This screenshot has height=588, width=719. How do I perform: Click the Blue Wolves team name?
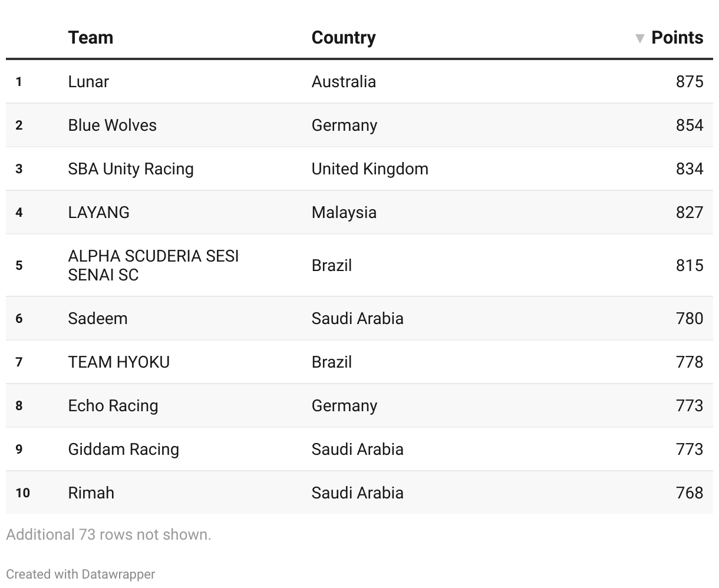112,125
